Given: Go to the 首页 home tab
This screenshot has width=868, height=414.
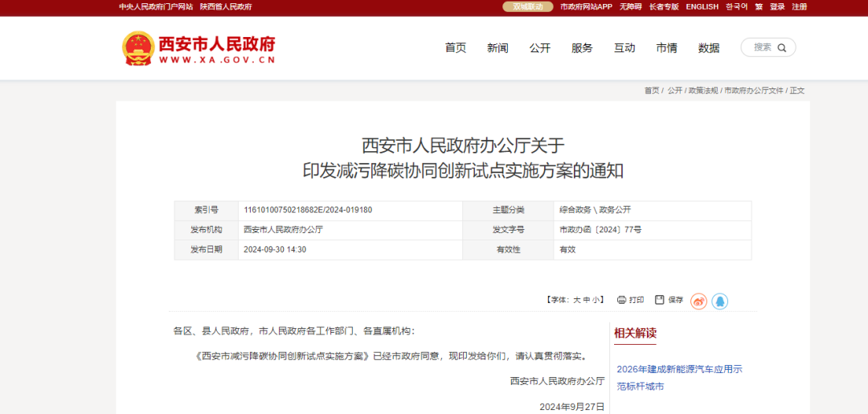Looking at the screenshot, I should (x=456, y=48).
